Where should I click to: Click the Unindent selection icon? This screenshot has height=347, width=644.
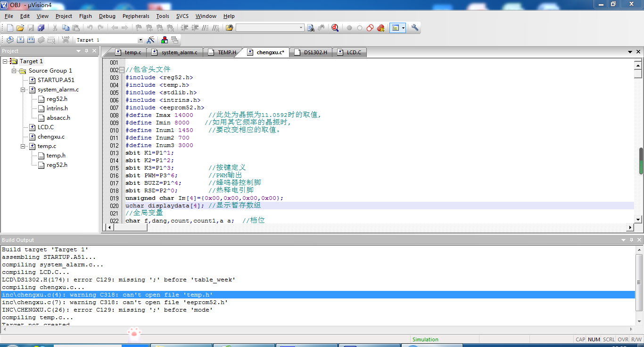click(195, 28)
